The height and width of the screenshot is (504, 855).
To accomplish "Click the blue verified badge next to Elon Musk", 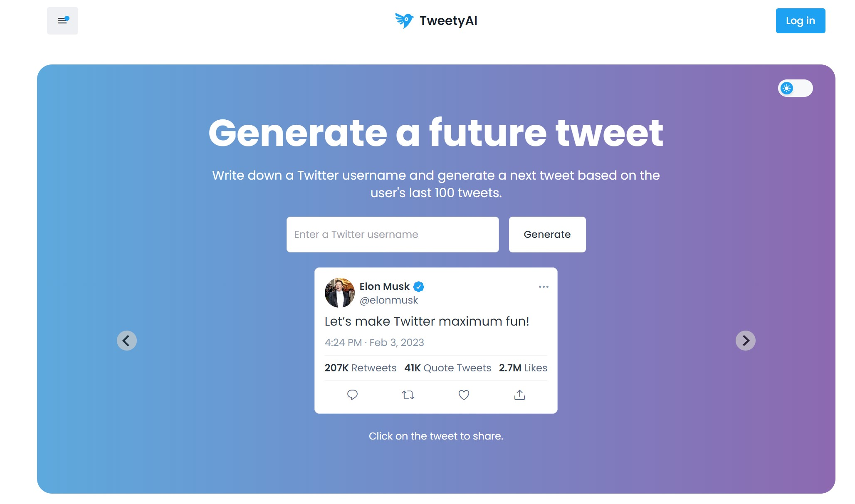I will click(x=419, y=287).
